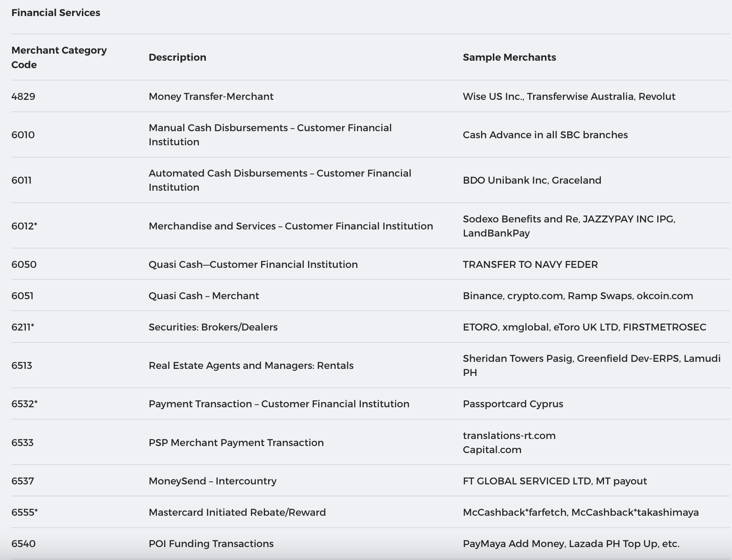Click 'MoneySend – Intercountry' description
The width and height of the screenshot is (732, 560).
(x=213, y=481)
